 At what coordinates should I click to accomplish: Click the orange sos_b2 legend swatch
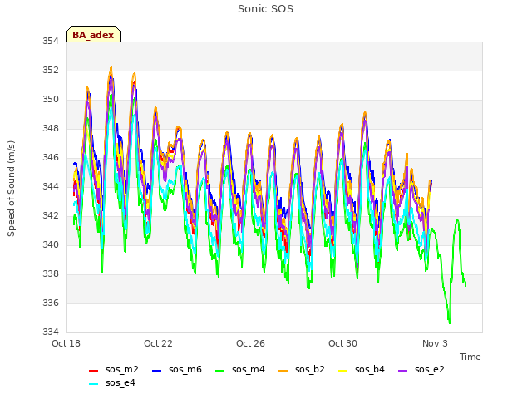pyautogui.click(x=283, y=371)
